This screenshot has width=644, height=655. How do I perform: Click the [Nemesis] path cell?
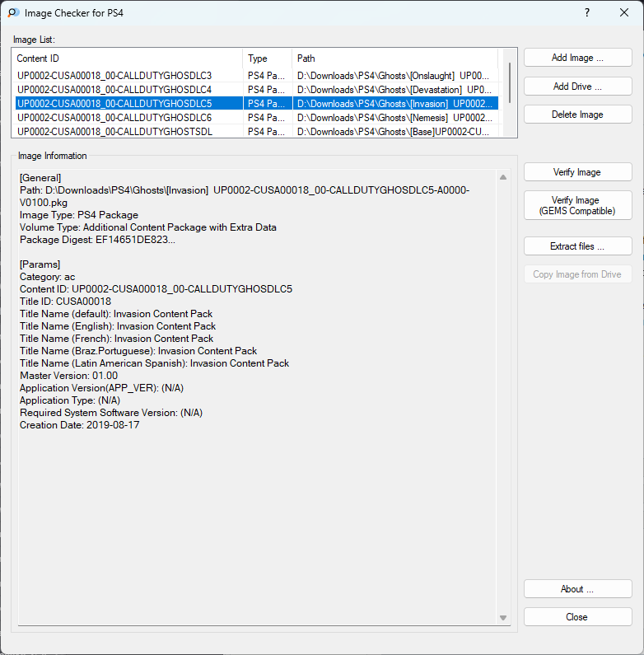[394, 118]
